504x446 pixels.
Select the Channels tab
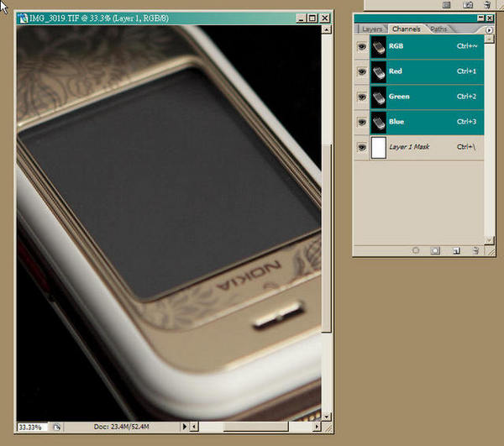coord(407,29)
